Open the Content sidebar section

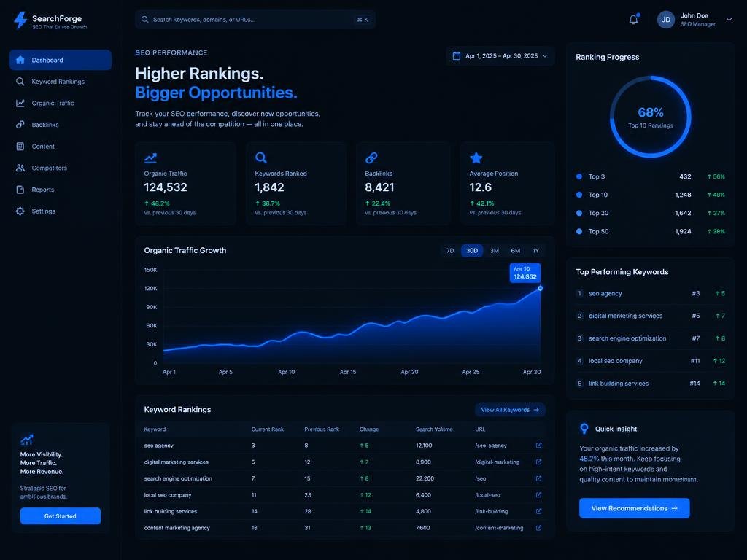pyautogui.click(x=61, y=146)
